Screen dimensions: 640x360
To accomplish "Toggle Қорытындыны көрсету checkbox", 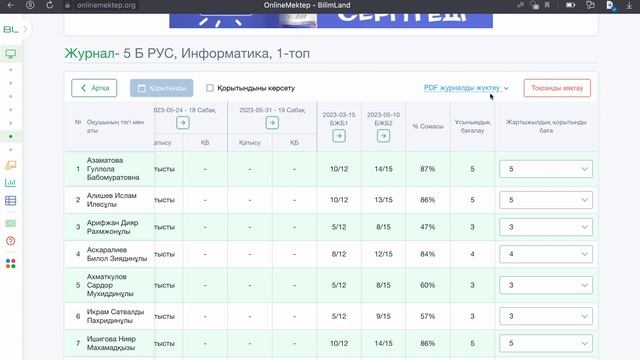I will 210,88.
